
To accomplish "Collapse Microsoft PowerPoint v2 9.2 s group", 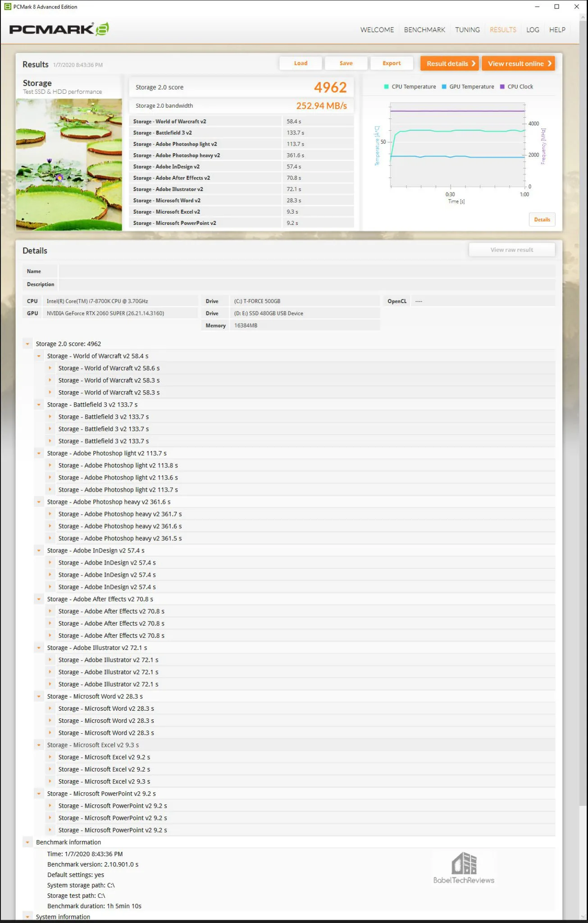I will point(39,794).
